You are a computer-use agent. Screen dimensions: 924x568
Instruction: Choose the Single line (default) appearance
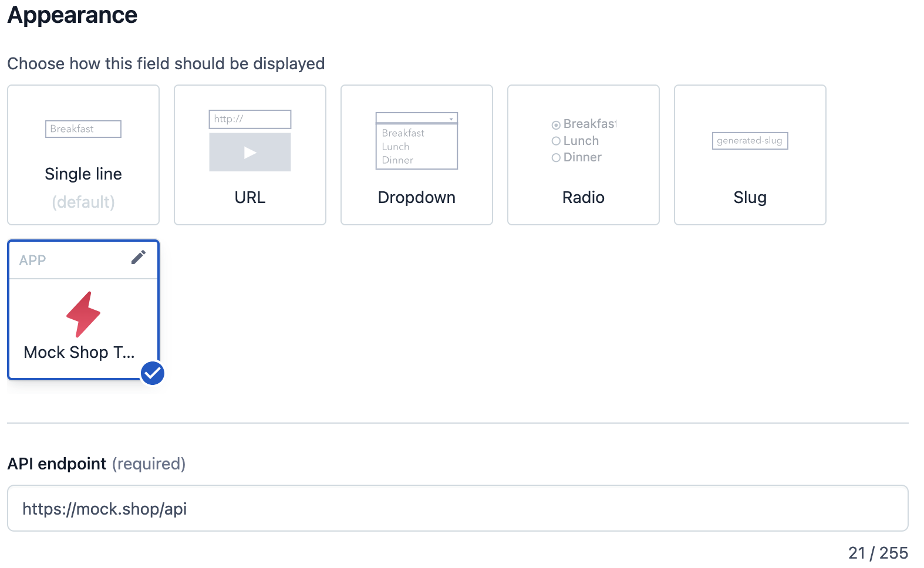(x=83, y=174)
